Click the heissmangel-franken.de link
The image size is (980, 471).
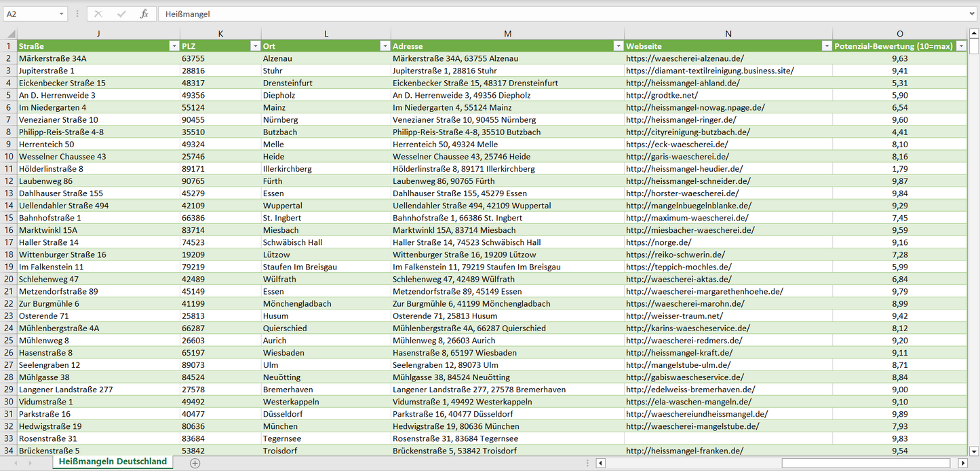(x=684, y=451)
